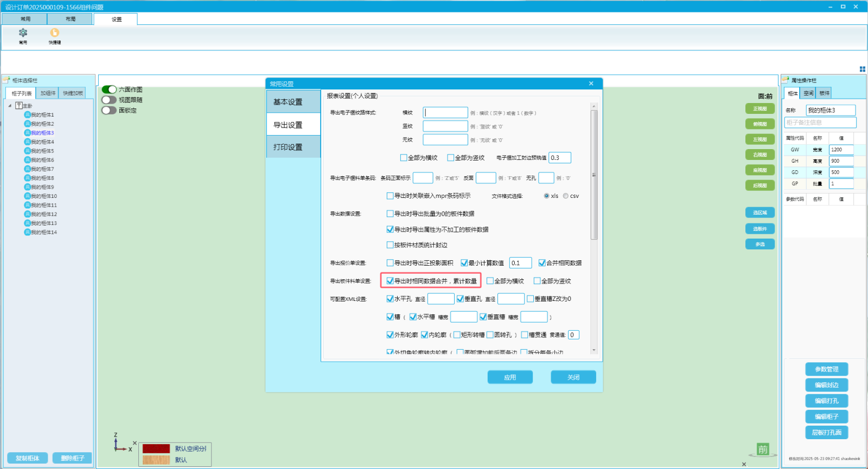The width and height of the screenshot is (868, 469).
Task: Enable 导出时导出批量为0的板件数据
Action: pos(390,214)
